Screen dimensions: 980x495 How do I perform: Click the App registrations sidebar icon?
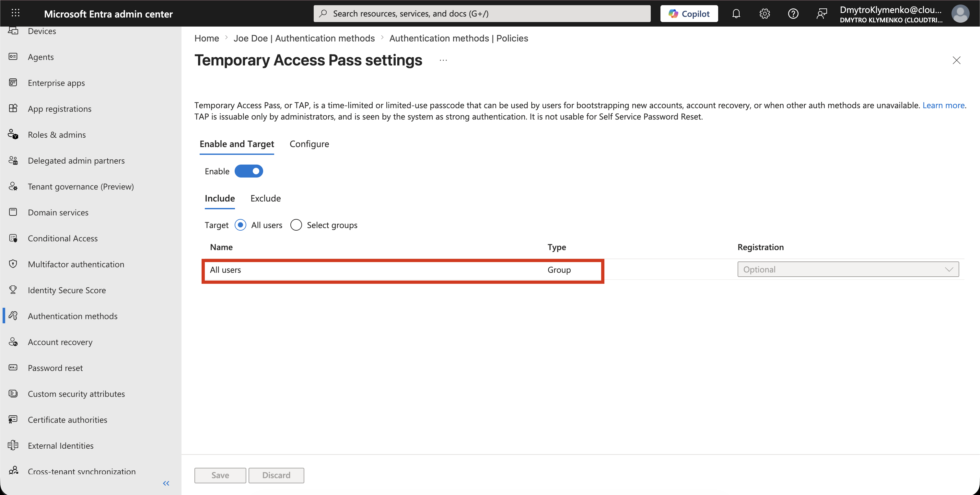[x=13, y=108]
